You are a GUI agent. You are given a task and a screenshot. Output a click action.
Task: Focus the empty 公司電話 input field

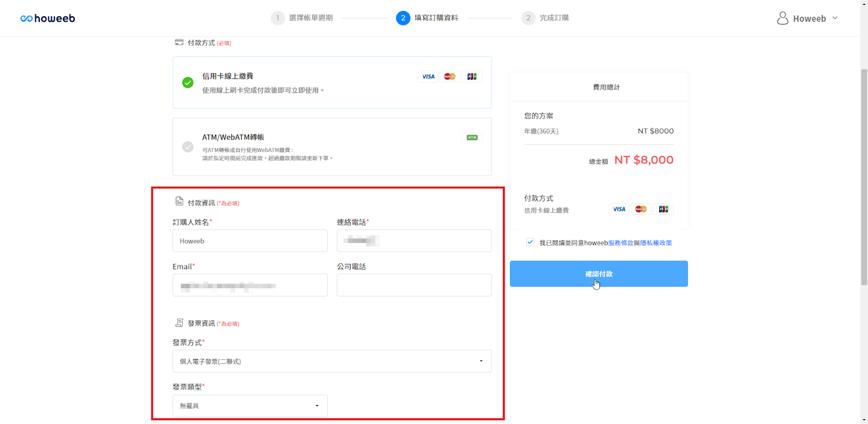pyautogui.click(x=414, y=285)
